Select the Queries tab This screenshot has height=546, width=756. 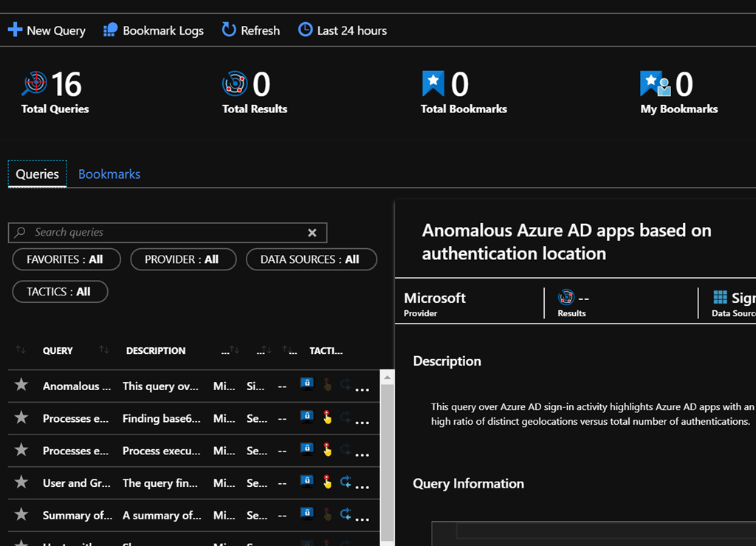point(37,174)
